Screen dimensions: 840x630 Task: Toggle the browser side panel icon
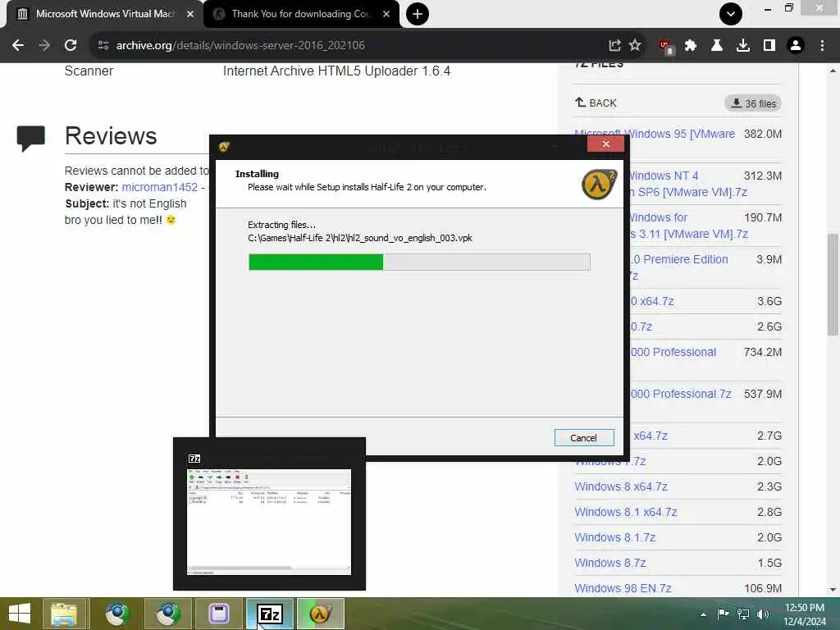click(769, 46)
